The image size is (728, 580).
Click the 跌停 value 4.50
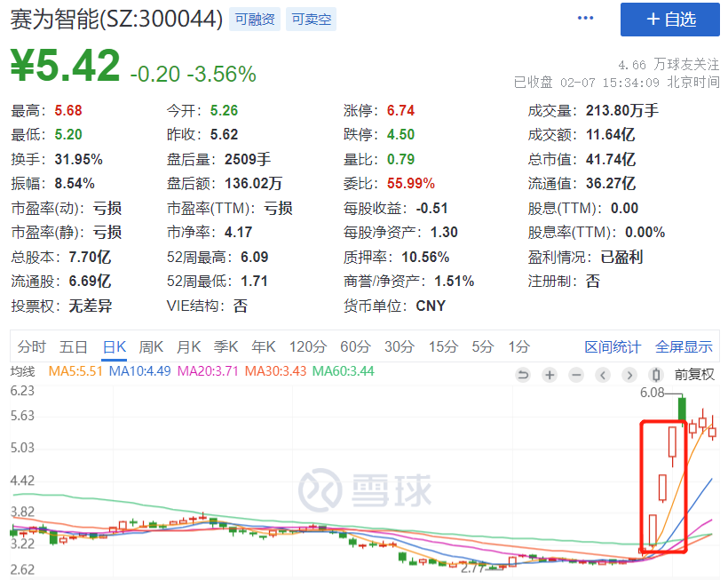point(400,135)
